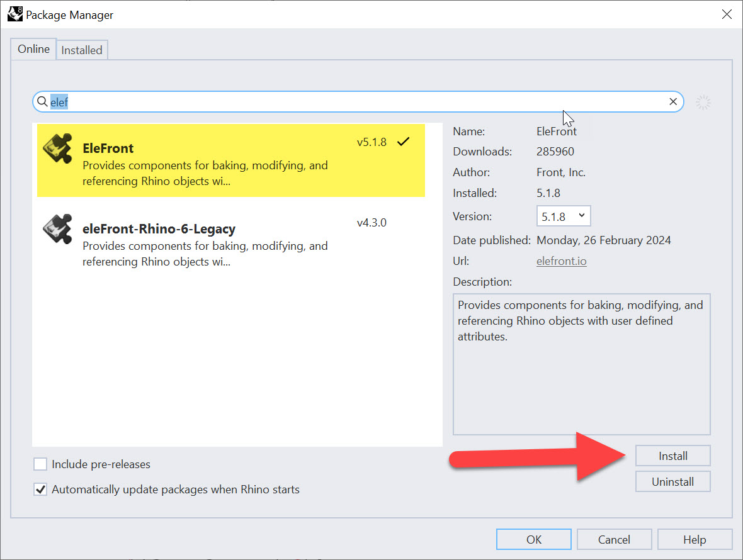The height and width of the screenshot is (560, 743).
Task: Click the package search input field
Action: click(x=359, y=101)
